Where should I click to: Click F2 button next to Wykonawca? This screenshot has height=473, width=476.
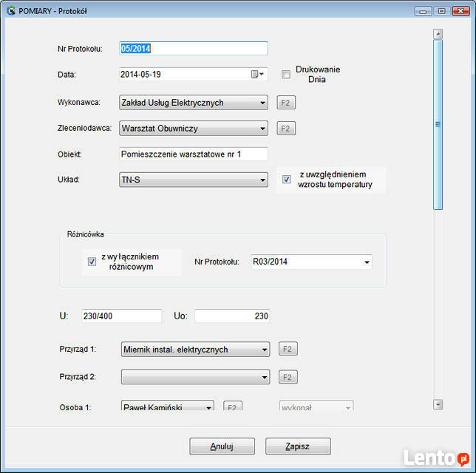coord(286,102)
